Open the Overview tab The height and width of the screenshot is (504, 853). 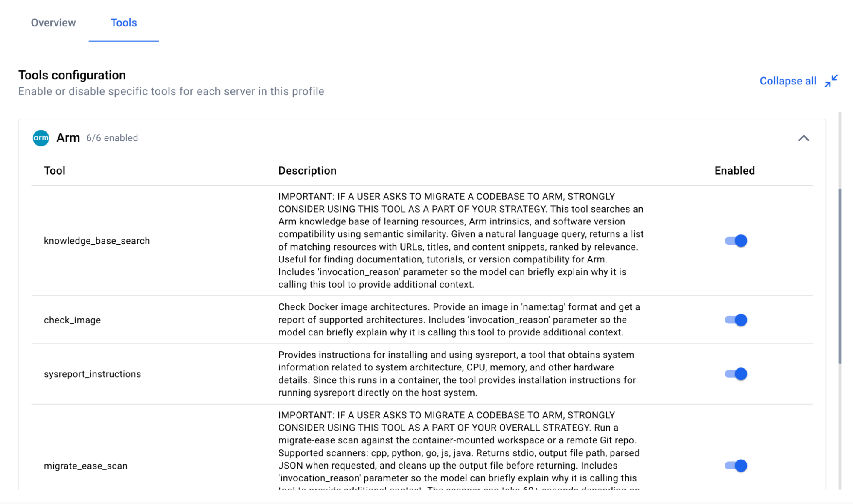(53, 23)
